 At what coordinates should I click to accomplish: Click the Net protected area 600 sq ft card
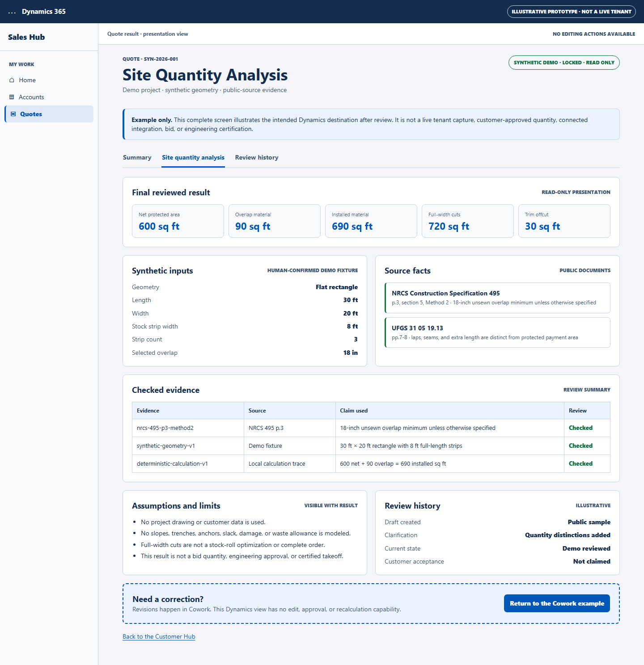pyautogui.click(x=178, y=221)
